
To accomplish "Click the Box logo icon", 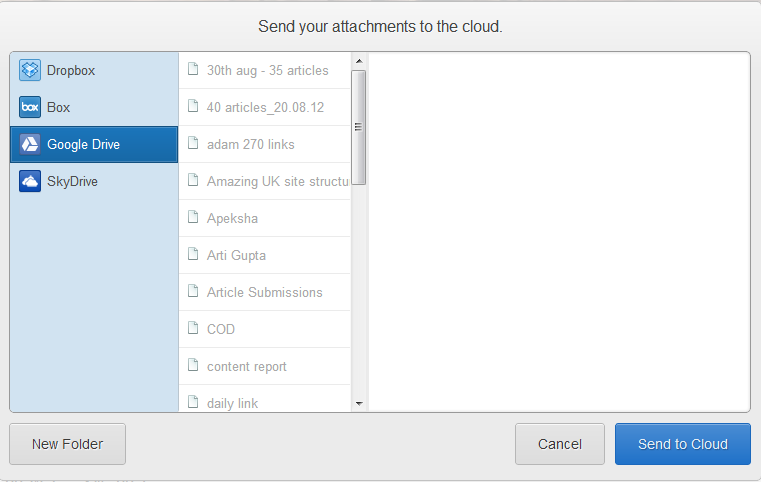I will [x=30, y=108].
